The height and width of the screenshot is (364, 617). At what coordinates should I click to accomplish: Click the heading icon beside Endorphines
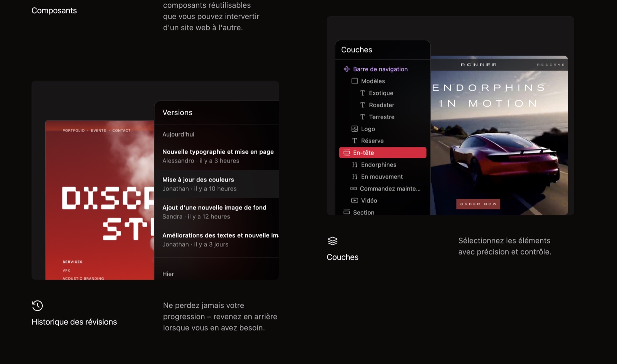point(354,164)
